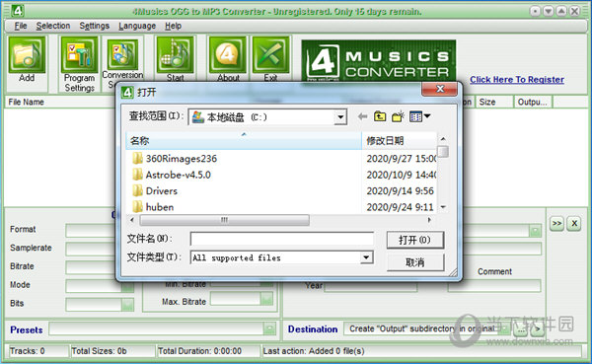Create a new folder in the dialog
The image size is (592, 364).
coord(398,116)
